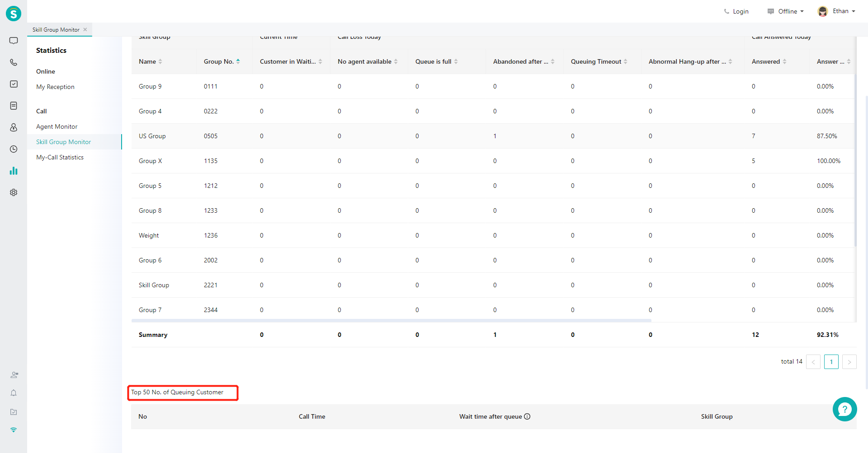
Task: Open the phone calls sidebar icon
Action: pos(14,62)
